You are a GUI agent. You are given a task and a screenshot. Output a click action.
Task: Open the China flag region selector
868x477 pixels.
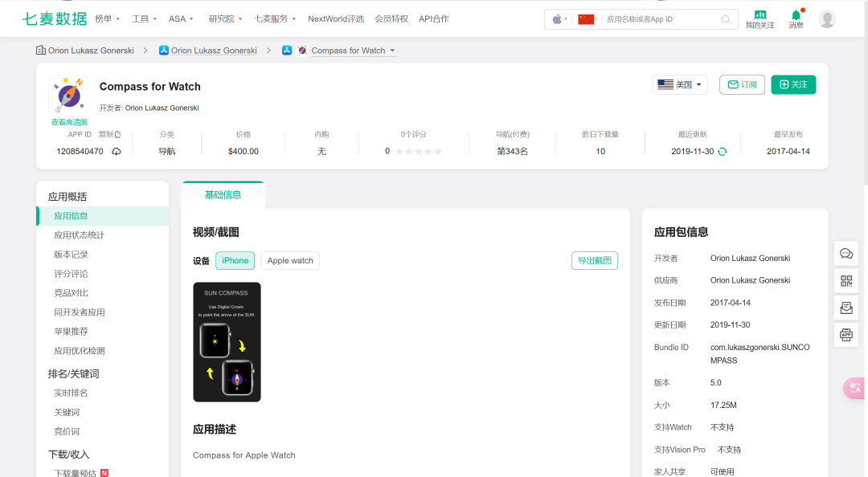[588, 19]
